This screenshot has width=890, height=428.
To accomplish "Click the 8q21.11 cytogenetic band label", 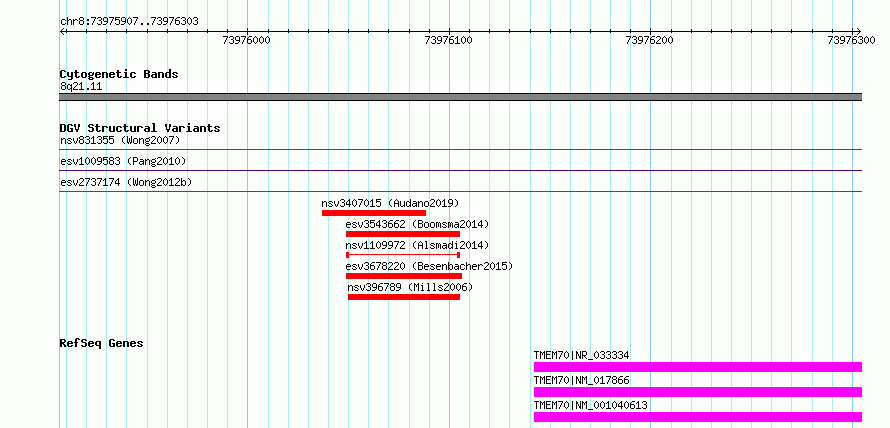I will point(81,87).
